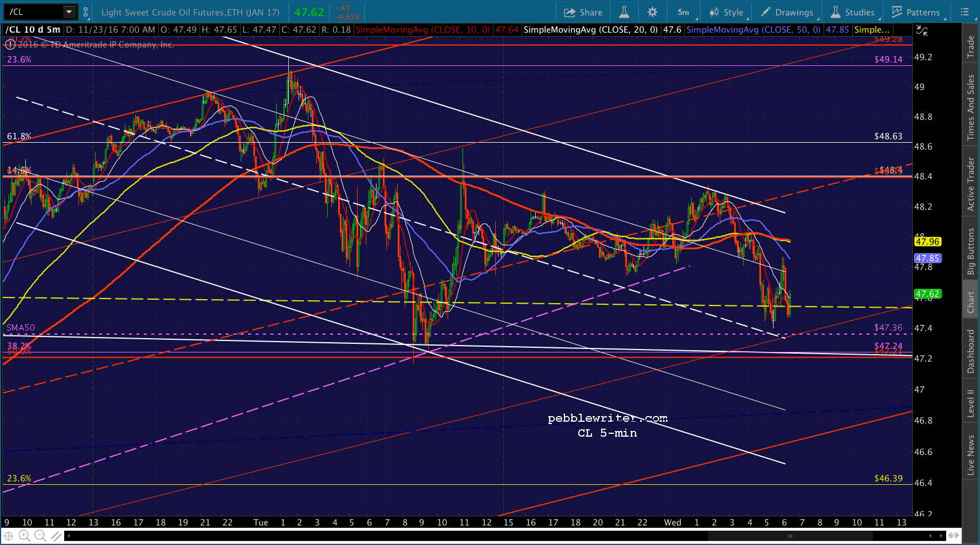Click the flask analysis icon in the toolbar
This screenshot has width=980, height=545.
coord(624,12)
